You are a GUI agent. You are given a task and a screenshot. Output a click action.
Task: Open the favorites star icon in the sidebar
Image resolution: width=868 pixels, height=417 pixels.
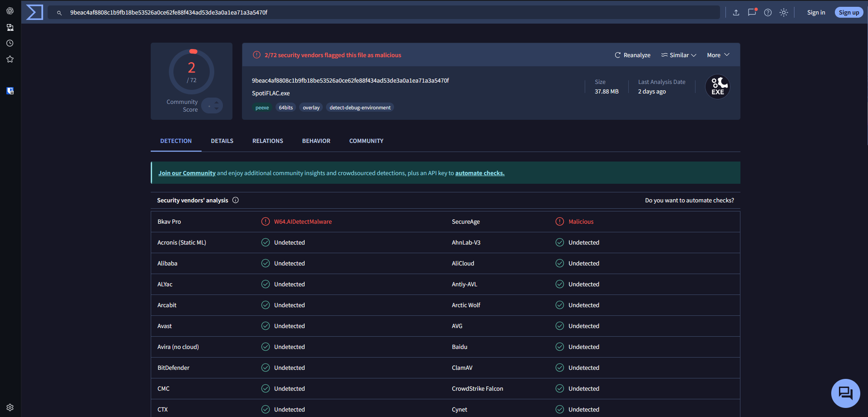point(10,59)
